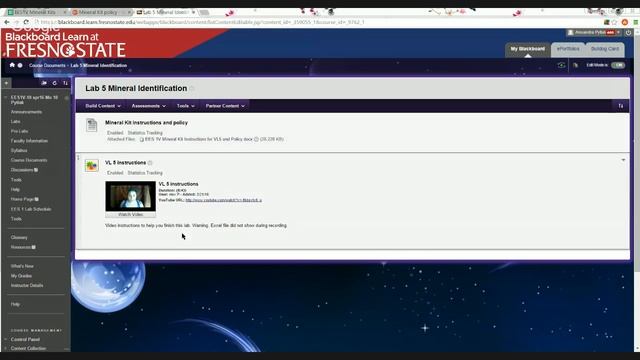Screen dimensions: 640x360
Task: Expand the Build Content dropdown
Action: [x=103, y=106]
